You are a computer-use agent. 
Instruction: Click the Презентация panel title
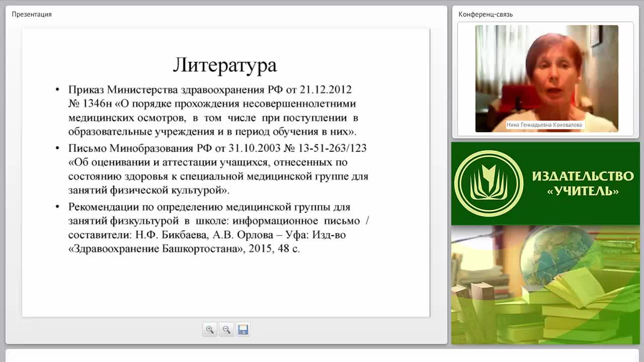click(x=32, y=14)
